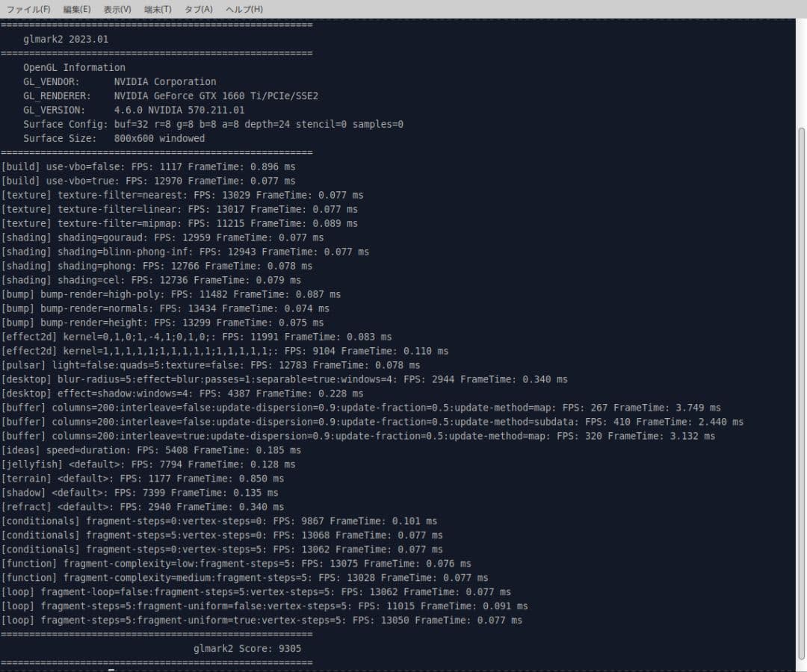Open the 端末(T) menu
Screen dimensions: 807x672
158,9
